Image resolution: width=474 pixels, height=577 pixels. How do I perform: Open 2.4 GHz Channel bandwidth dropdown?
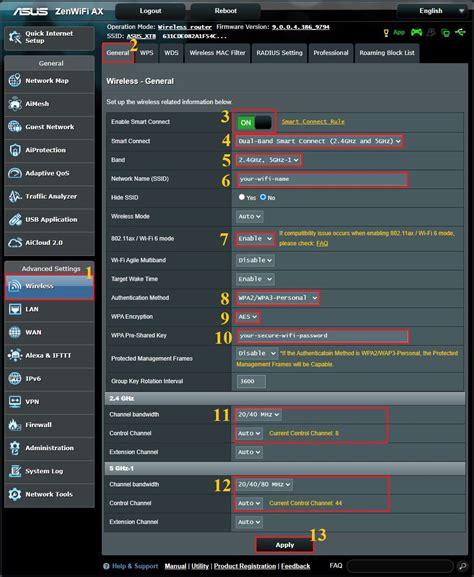258,415
